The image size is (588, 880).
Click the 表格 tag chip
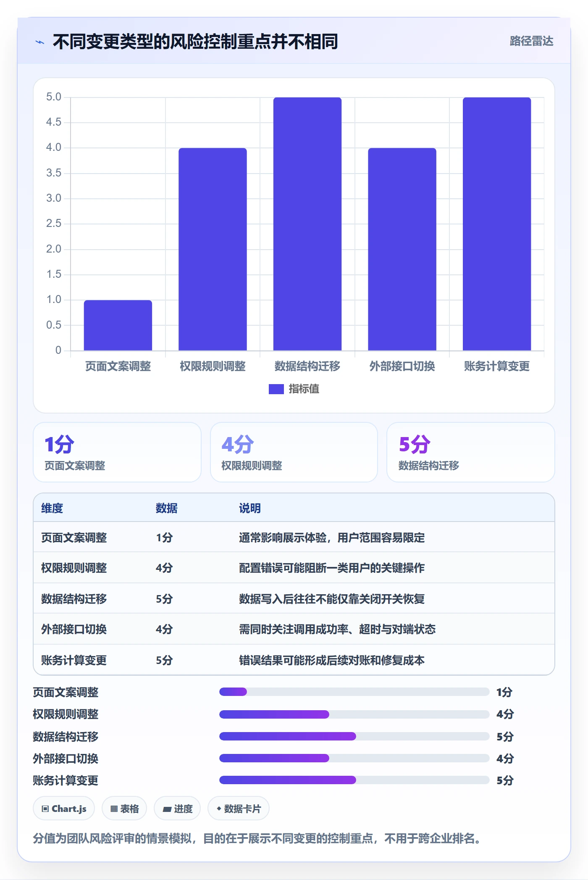pos(124,809)
